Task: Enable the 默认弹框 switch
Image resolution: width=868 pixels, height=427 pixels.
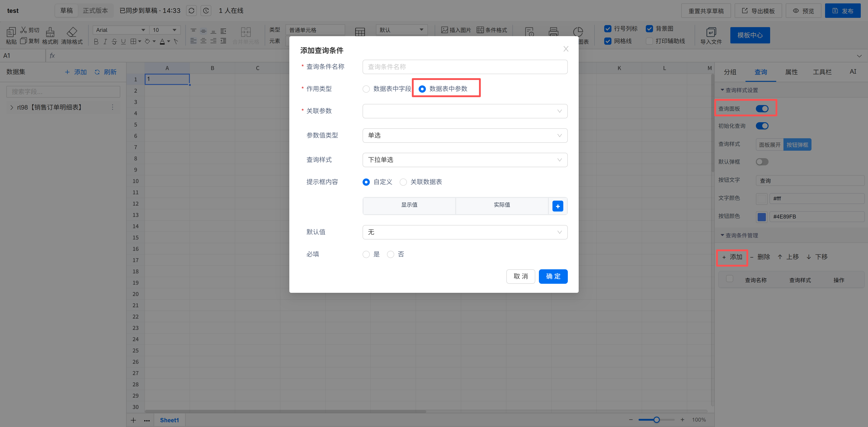Action: (x=762, y=162)
